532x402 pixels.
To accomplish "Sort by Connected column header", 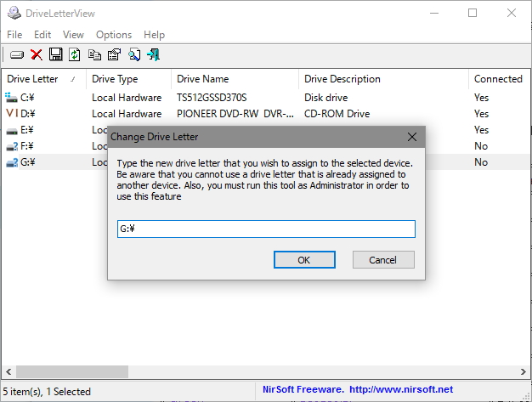I will (x=500, y=79).
